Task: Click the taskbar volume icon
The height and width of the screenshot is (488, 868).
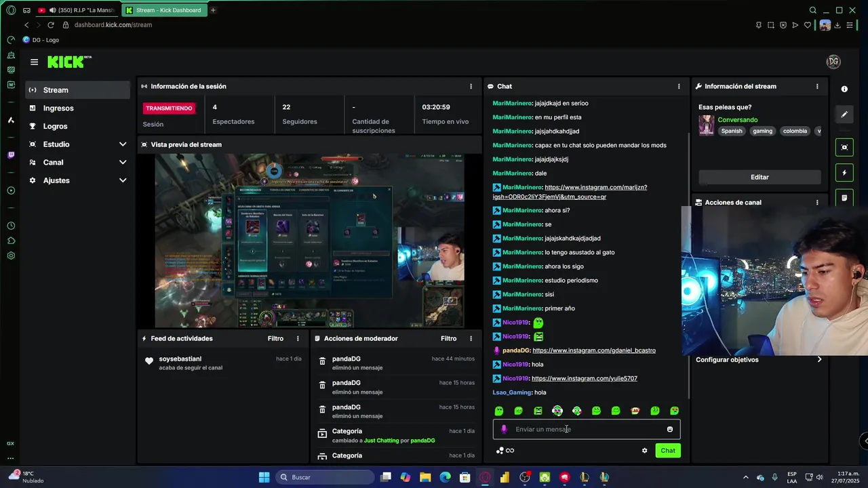Action: tap(819, 477)
